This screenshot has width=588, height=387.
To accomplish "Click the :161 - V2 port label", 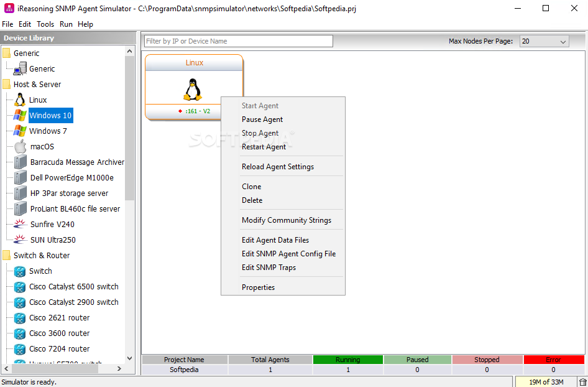I will [198, 111].
